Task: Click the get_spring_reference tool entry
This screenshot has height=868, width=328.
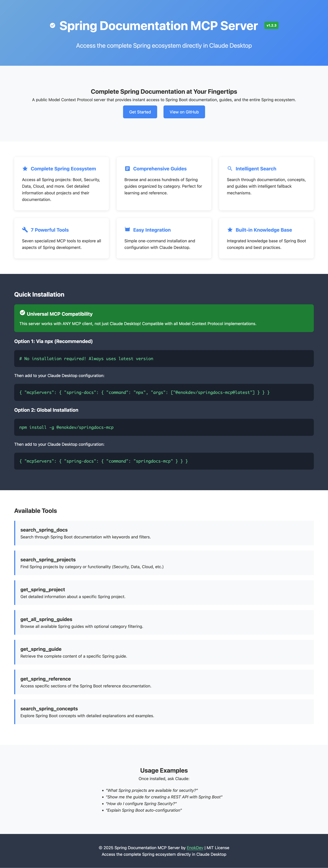Action: click(164, 682)
